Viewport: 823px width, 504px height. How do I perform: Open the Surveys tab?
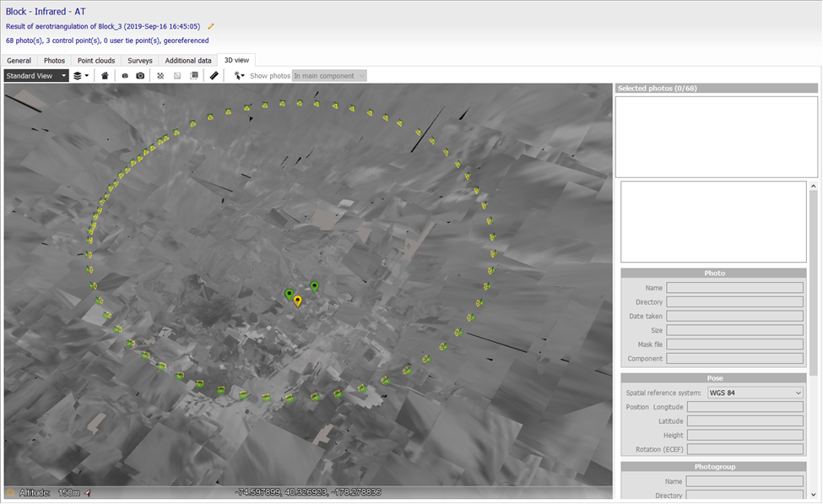pyautogui.click(x=140, y=61)
